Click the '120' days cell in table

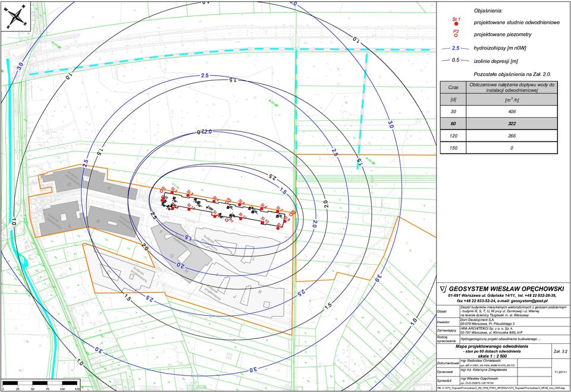click(x=453, y=136)
